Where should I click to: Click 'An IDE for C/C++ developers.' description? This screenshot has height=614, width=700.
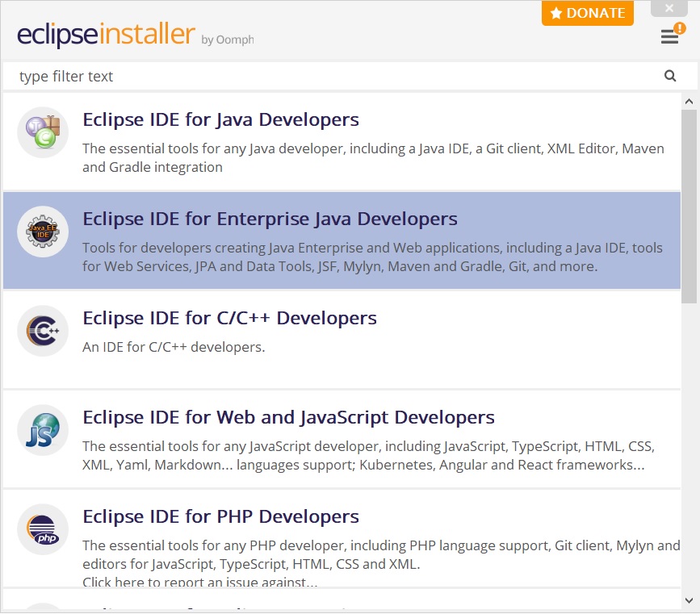(174, 347)
